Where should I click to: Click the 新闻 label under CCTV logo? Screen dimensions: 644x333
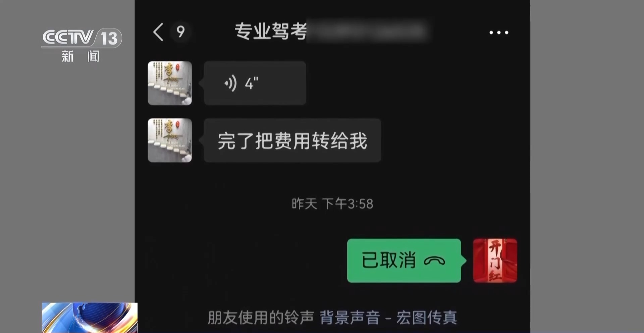pyautogui.click(x=80, y=56)
